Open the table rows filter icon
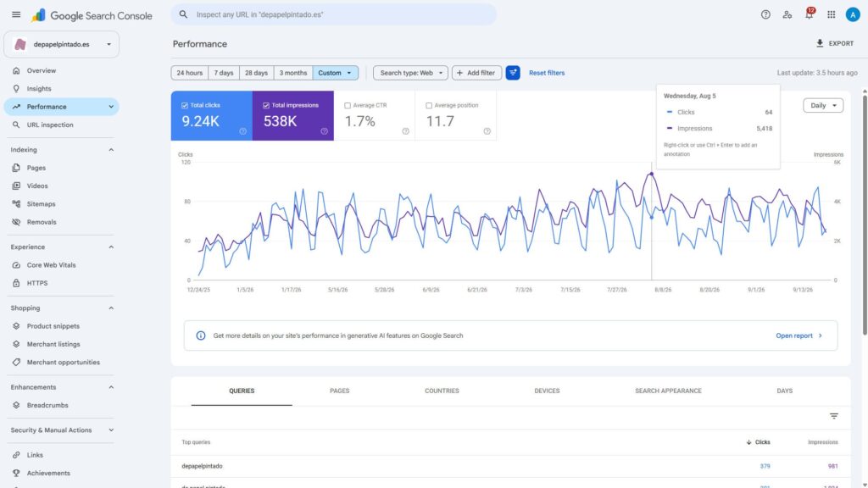868x488 pixels. (834, 416)
